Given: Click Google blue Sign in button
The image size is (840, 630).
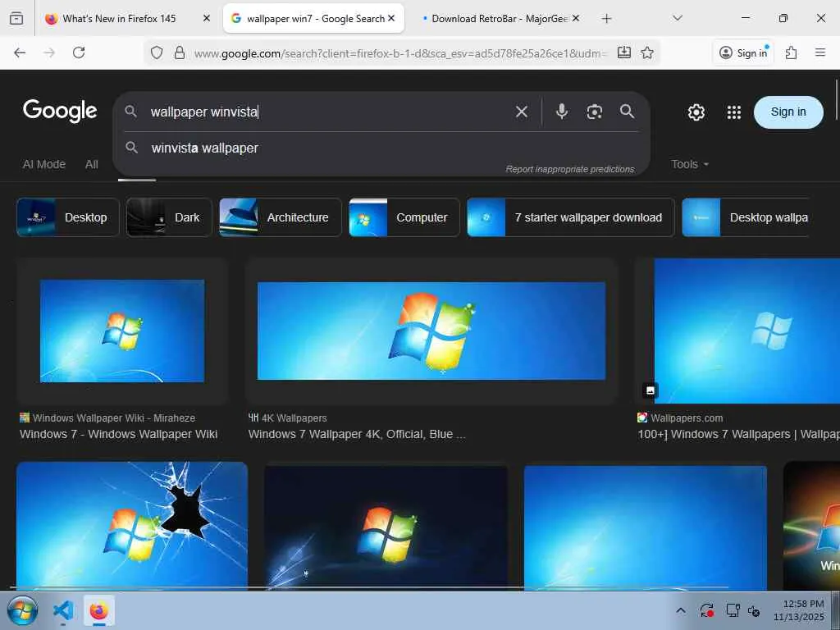Looking at the screenshot, I should 788,112.
